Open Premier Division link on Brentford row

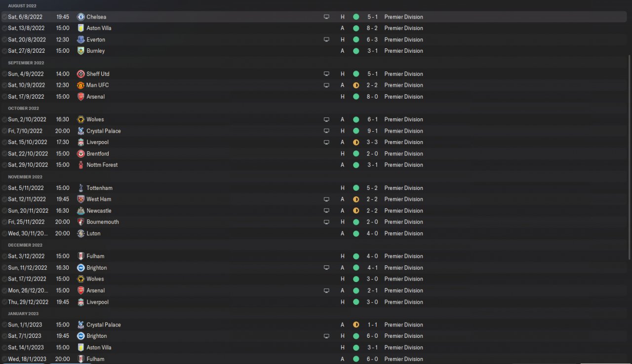403,153
